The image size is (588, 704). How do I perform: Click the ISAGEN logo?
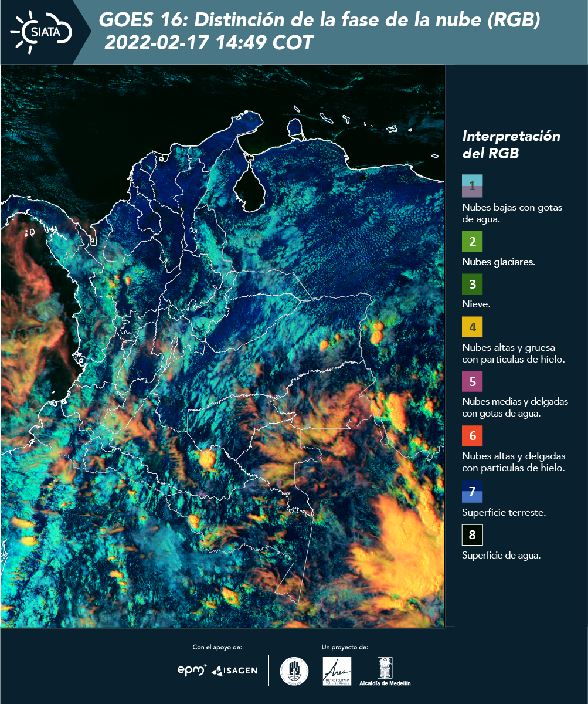(x=234, y=670)
